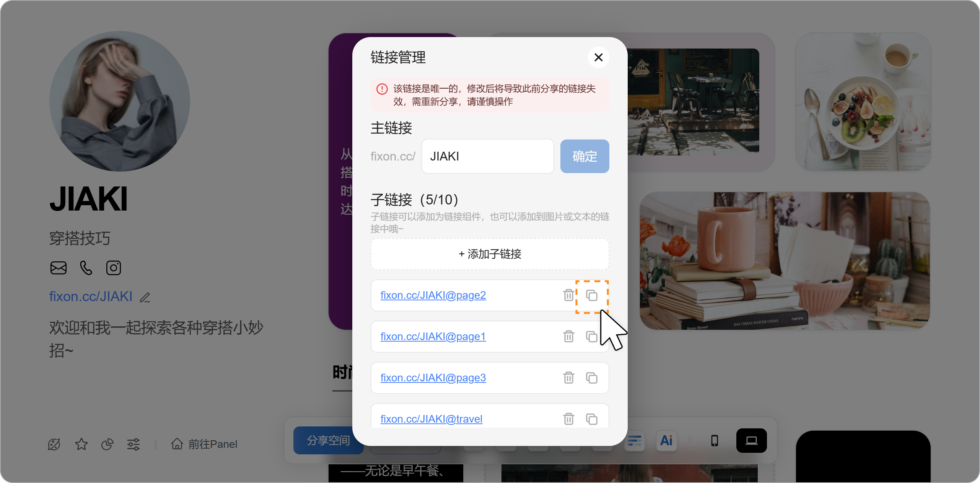
Task: Click the 子链接 (5/10) heading
Action: click(x=415, y=200)
